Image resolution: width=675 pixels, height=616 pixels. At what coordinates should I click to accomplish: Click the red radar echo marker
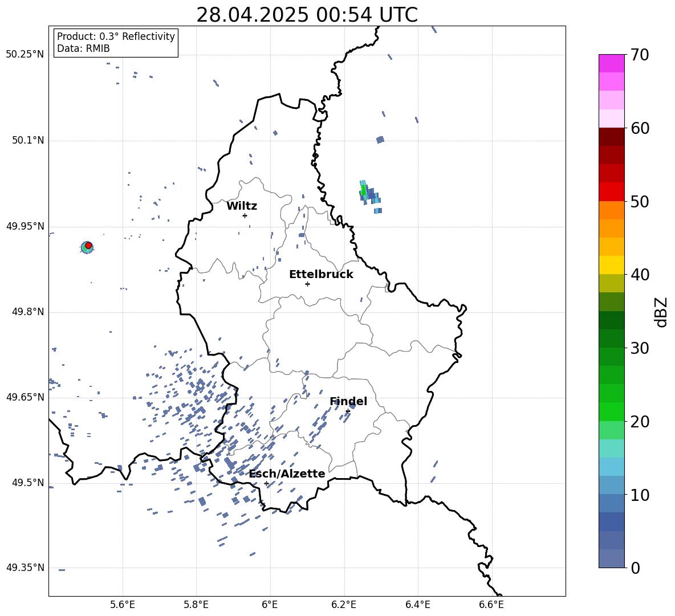click(x=88, y=246)
